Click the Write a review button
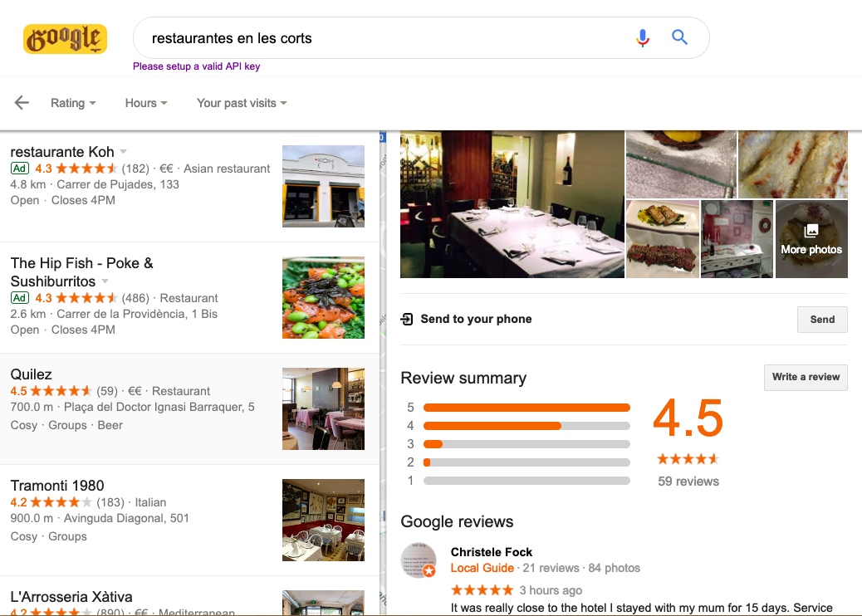862x616 pixels. 806,377
